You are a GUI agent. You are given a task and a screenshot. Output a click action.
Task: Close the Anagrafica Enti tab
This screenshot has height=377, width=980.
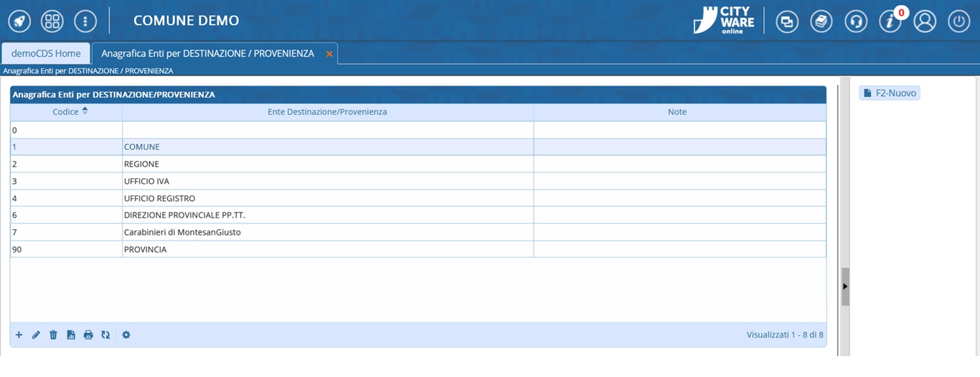[x=329, y=54]
